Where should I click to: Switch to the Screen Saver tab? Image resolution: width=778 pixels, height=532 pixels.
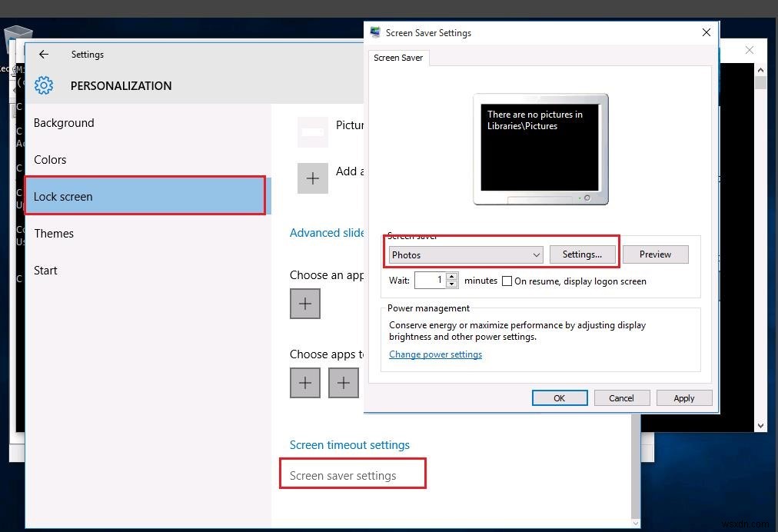399,58
